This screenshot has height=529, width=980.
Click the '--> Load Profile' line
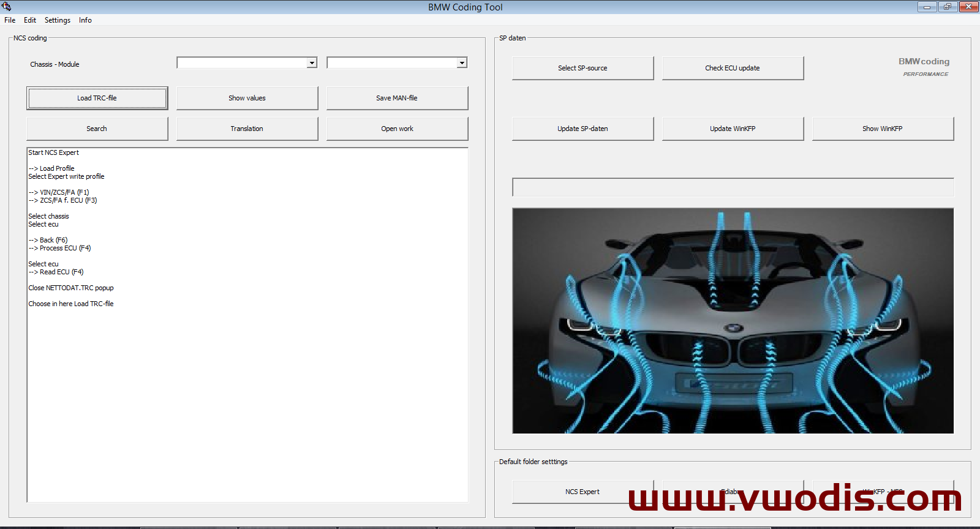[51, 168]
